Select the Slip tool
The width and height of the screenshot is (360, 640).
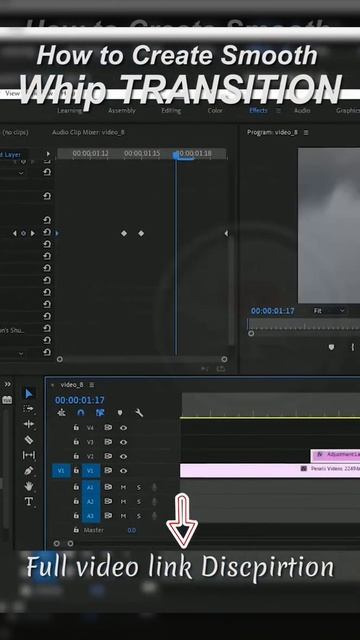tap(29, 455)
